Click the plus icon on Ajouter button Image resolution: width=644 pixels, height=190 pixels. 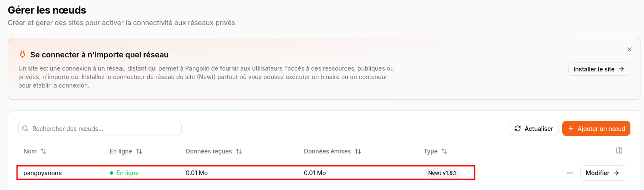click(571, 128)
